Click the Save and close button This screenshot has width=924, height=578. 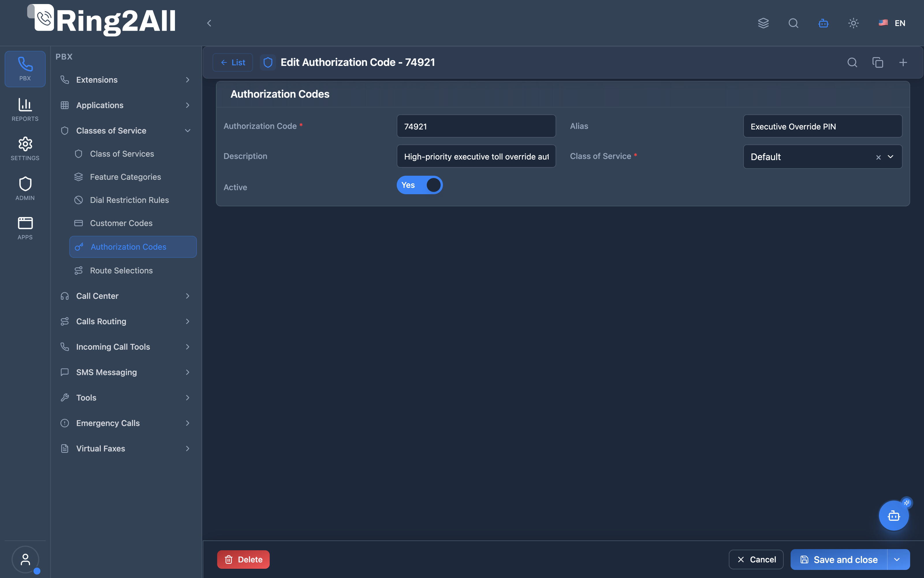pyautogui.click(x=839, y=560)
